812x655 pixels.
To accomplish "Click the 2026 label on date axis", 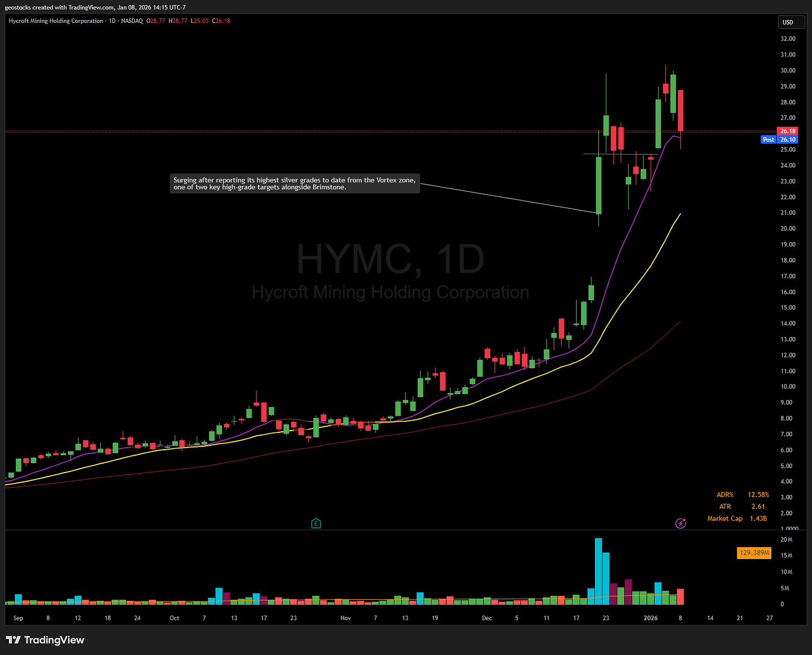I will pos(651,618).
